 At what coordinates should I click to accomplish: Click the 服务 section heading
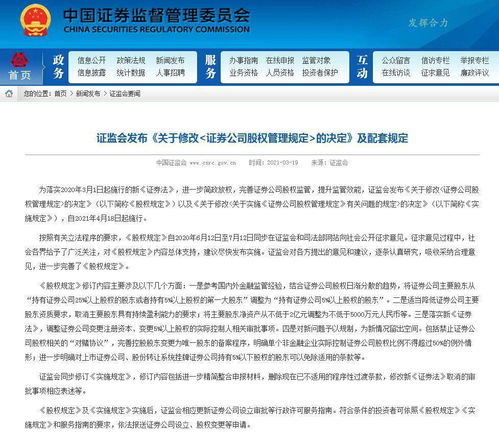(x=211, y=67)
